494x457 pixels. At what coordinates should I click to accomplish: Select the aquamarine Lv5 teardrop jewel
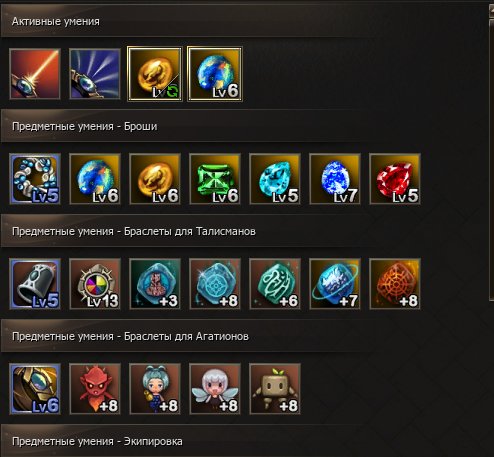[x=275, y=179]
